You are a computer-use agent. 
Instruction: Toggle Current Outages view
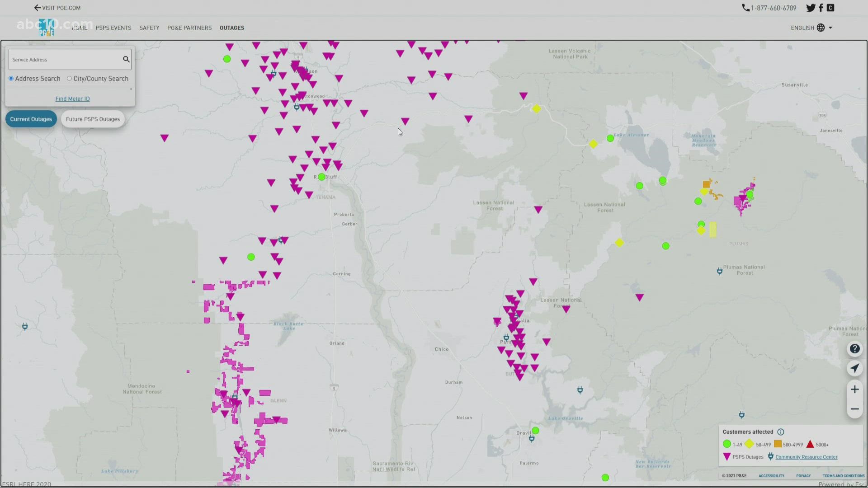[31, 119]
